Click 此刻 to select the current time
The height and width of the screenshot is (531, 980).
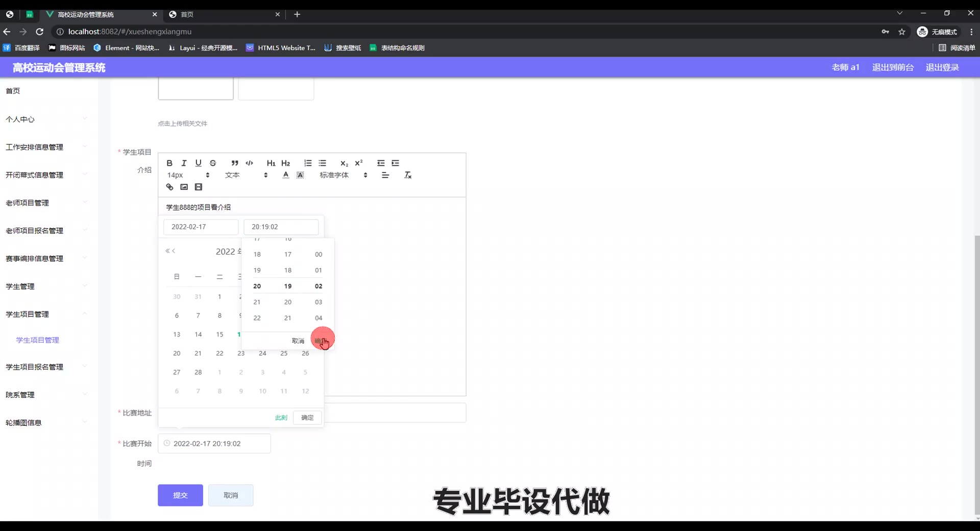coord(281,418)
